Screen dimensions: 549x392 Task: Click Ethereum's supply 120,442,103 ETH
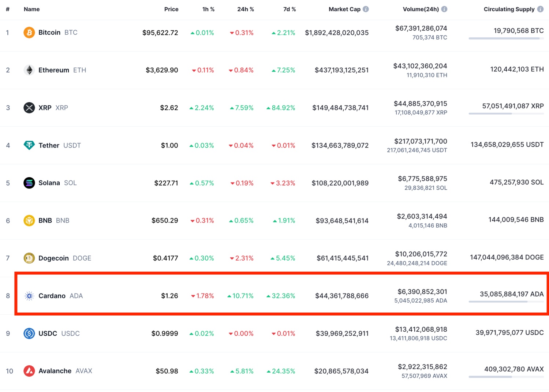coord(517,69)
